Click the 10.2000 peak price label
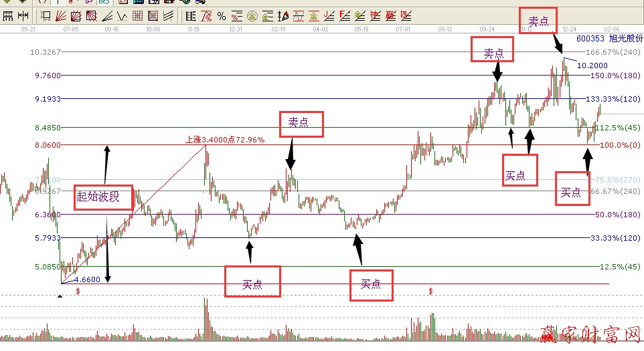 [592, 66]
